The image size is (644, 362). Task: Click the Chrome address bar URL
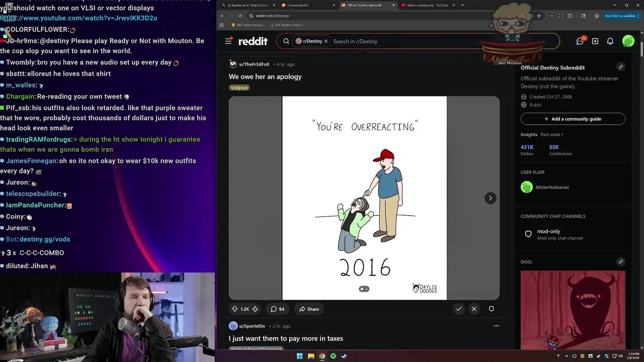click(x=273, y=16)
